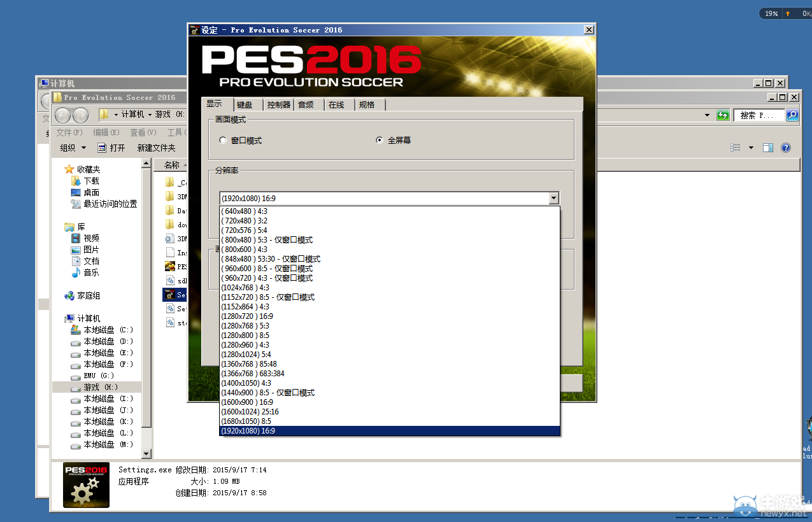Screen dimensions: 812x522
Task: Choose (1280x720) 16:9 from the resolution list
Action: click(x=389, y=316)
